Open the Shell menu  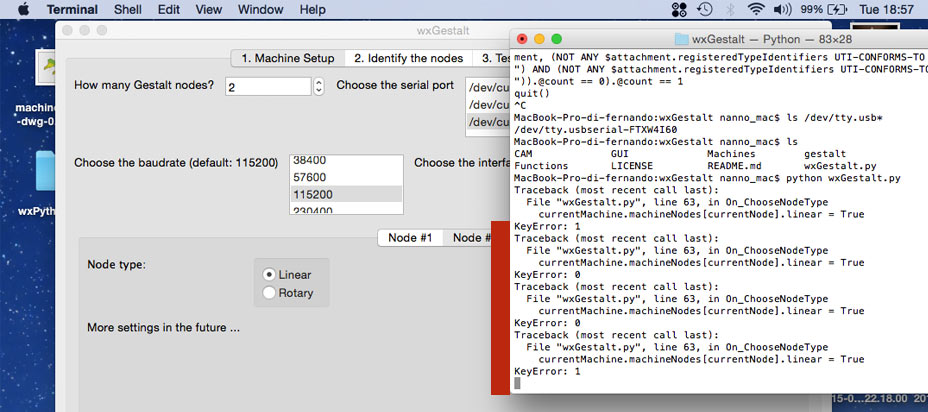(127, 9)
